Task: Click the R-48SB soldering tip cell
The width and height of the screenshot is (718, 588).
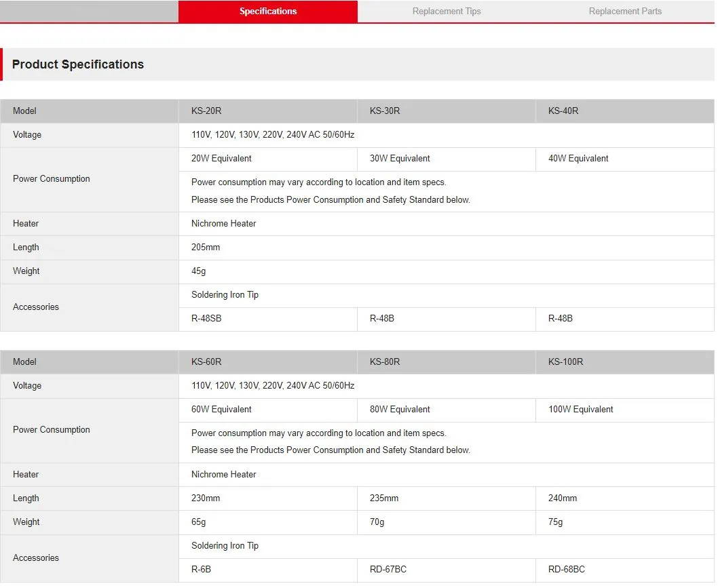Action: coord(206,318)
